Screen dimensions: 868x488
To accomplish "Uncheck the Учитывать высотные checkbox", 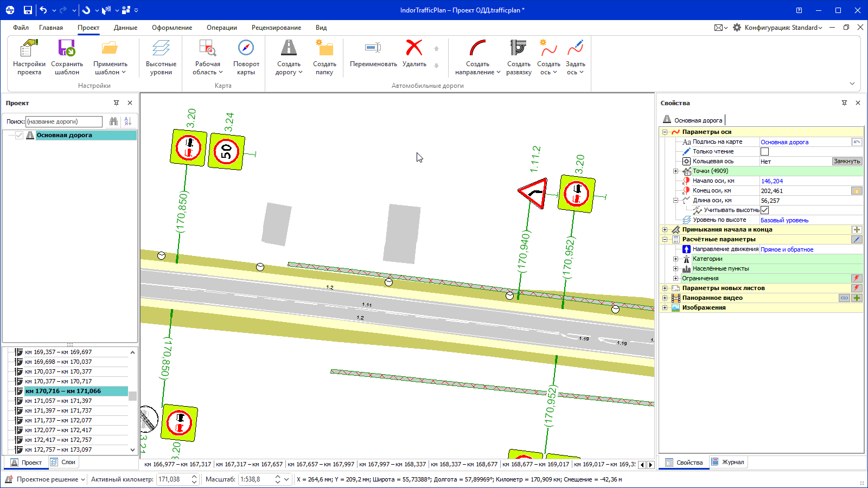I will (764, 210).
